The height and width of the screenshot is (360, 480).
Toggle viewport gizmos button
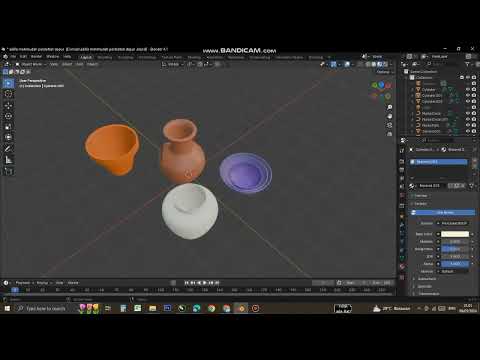point(333,64)
